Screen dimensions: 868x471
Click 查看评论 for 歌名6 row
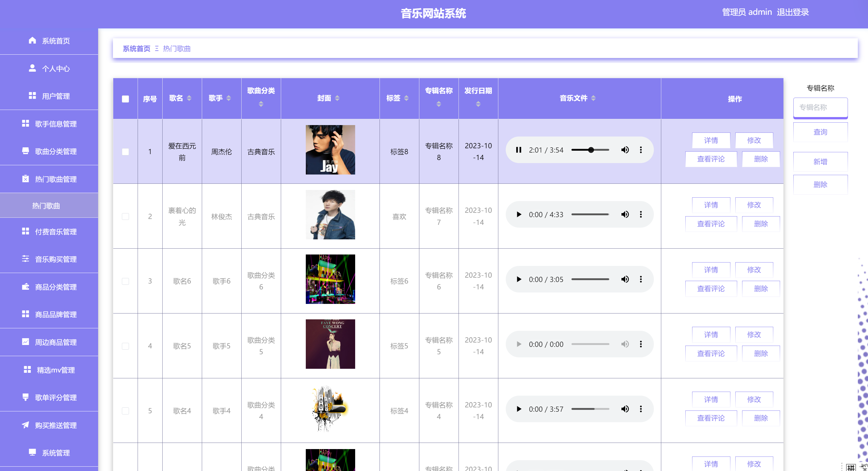coord(711,288)
